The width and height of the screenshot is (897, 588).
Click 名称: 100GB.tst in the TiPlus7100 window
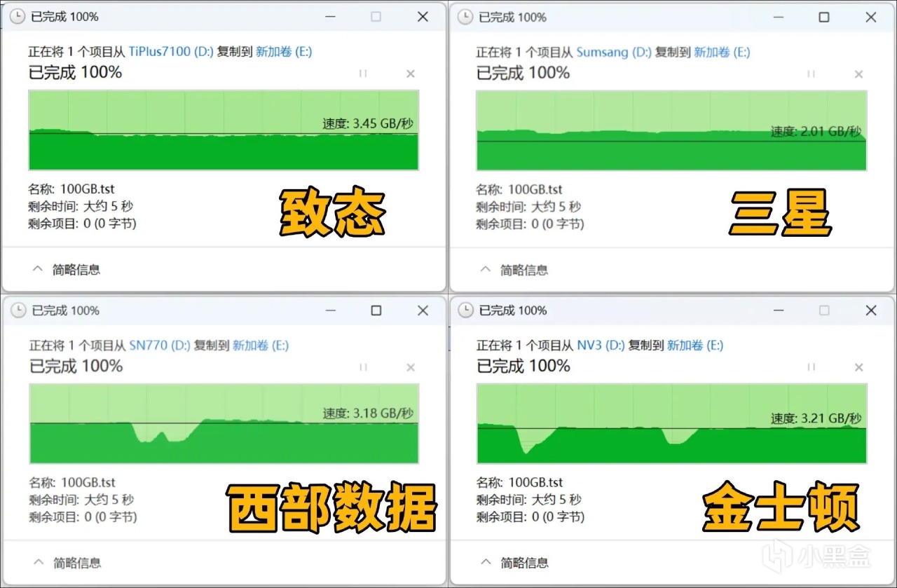pyautogui.click(x=71, y=189)
